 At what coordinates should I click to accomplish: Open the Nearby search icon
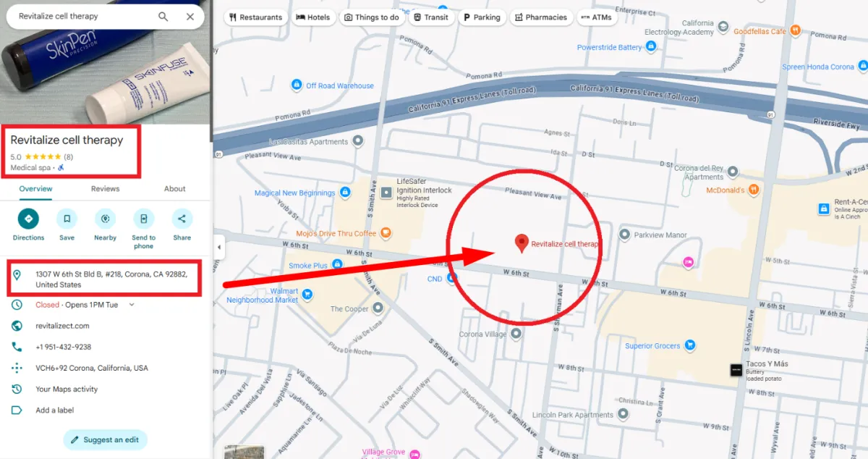(x=105, y=219)
